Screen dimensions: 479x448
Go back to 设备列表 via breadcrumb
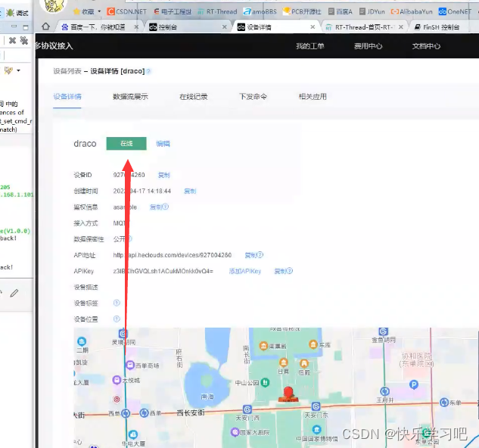[x=67, y=71]
